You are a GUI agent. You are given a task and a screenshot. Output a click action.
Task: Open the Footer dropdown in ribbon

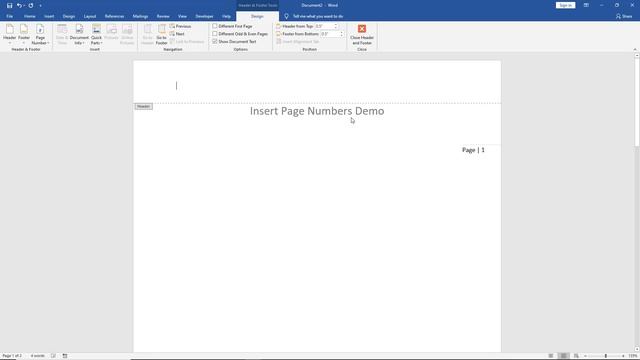[24, 34]
